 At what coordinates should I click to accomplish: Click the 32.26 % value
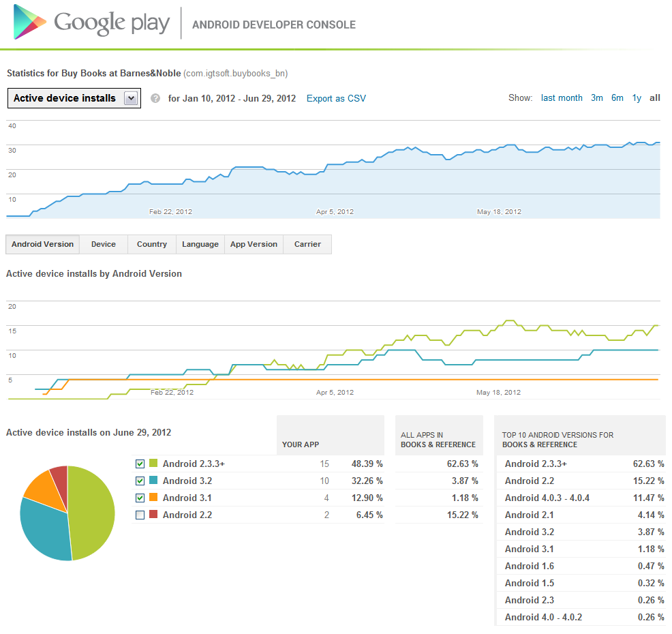pos(367,481)
